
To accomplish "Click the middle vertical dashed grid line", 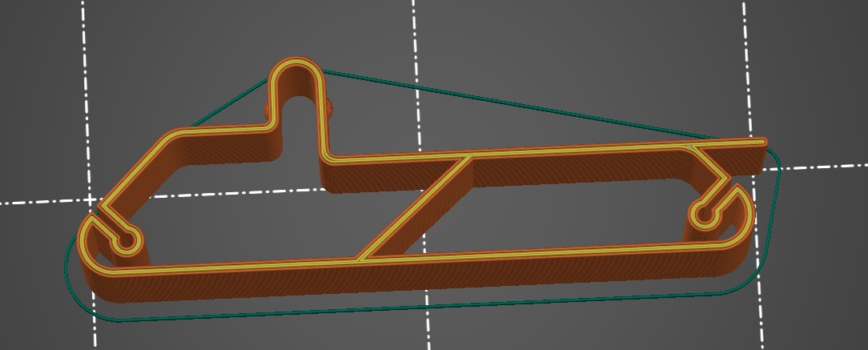I will pyautogui.click(x=416, y=80).
